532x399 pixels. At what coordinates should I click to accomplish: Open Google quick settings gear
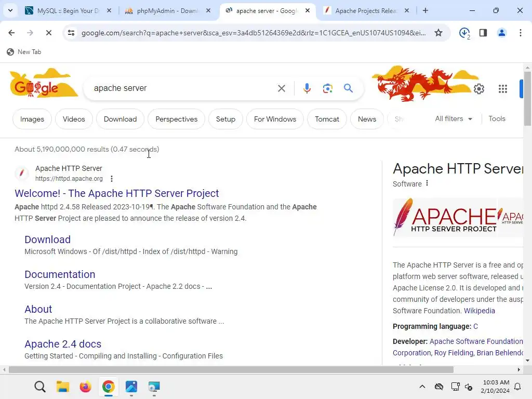tap(478, 89)
